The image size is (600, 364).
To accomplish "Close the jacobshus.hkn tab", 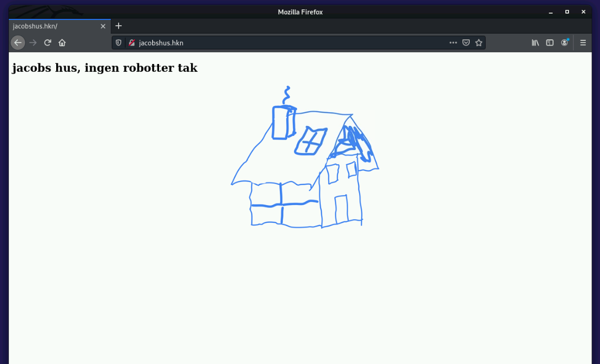I will [103, 26].
